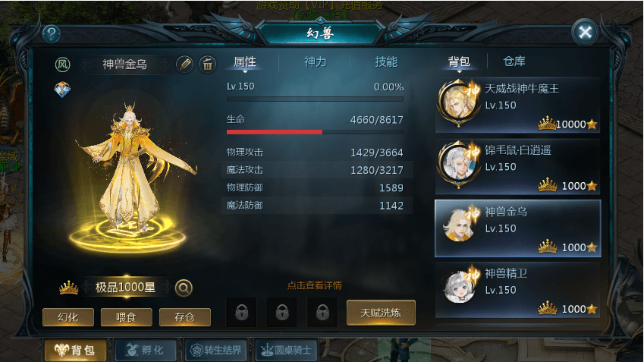
Task: Click the first locked talent slot
Action: point(241,313)
